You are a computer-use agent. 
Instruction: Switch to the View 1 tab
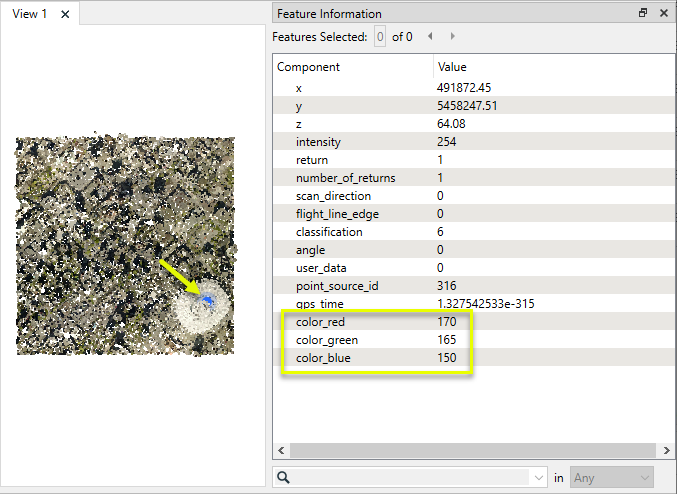pyautogui.click(x=29, y=14)
